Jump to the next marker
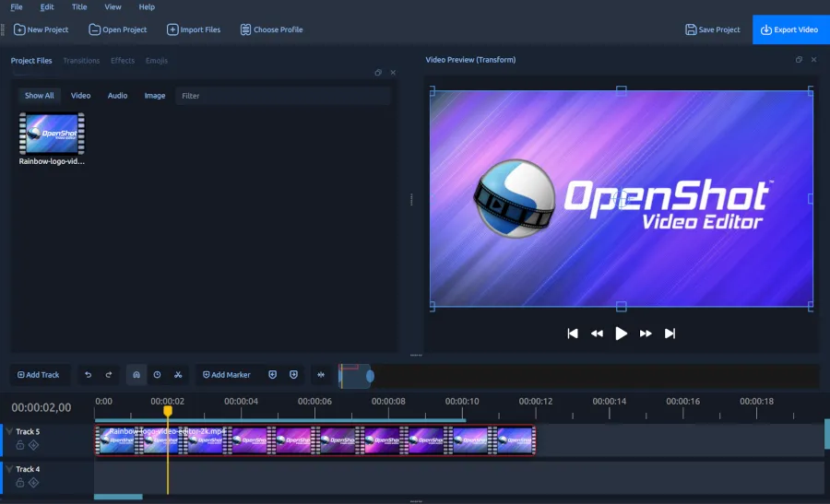The height and width of the screenshot is (504, 830). point(293,375)
